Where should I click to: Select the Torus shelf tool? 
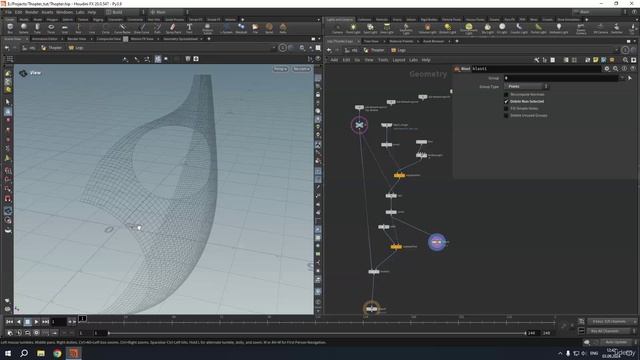(51, 28)
